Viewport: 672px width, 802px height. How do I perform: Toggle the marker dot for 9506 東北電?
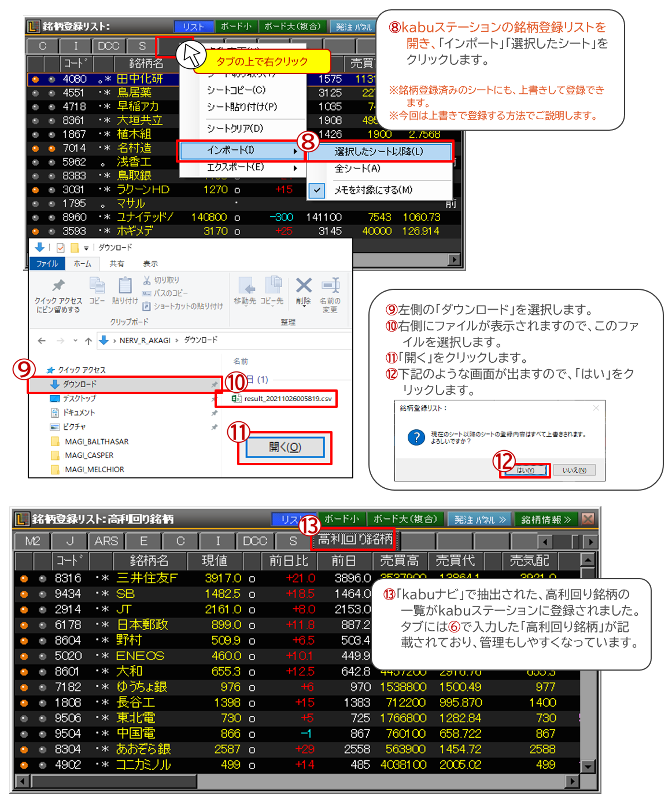pos(24,718)
